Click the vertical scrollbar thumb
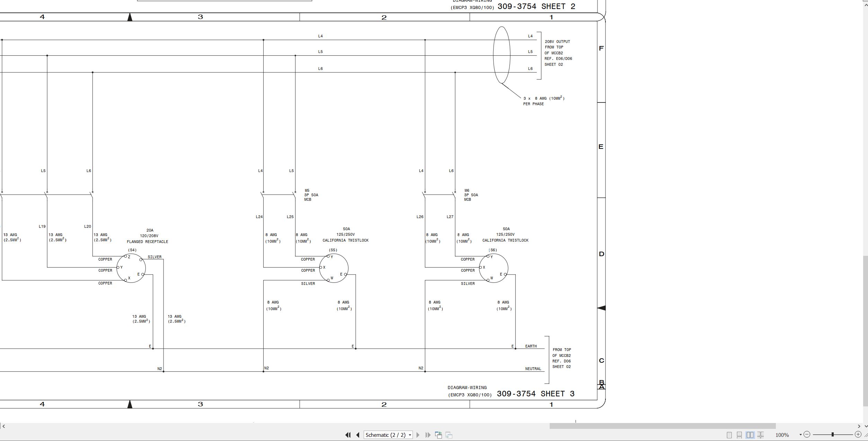 coord(865,331)
